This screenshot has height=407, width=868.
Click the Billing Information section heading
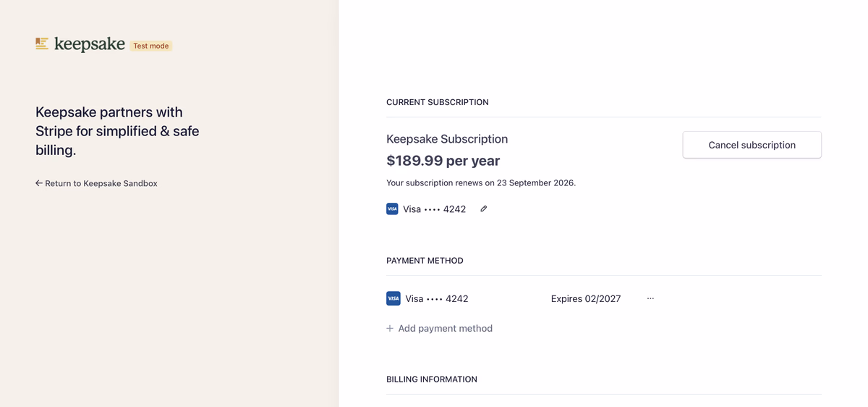431,379
